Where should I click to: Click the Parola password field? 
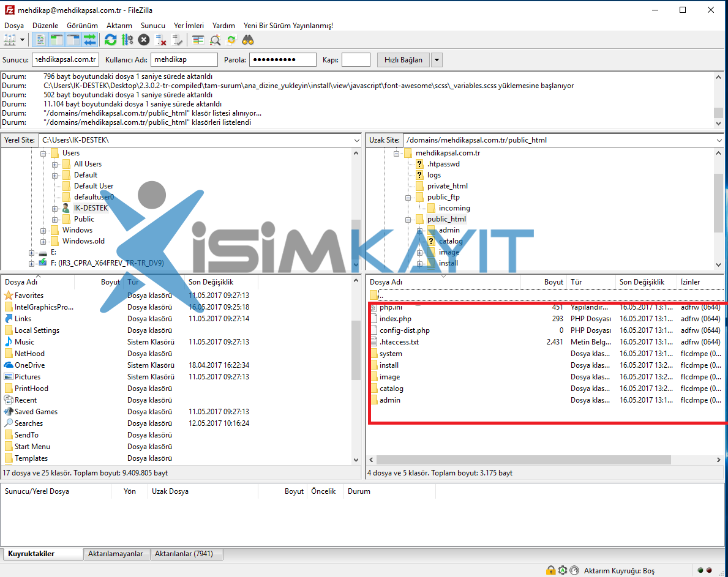[x=283, y=59]
